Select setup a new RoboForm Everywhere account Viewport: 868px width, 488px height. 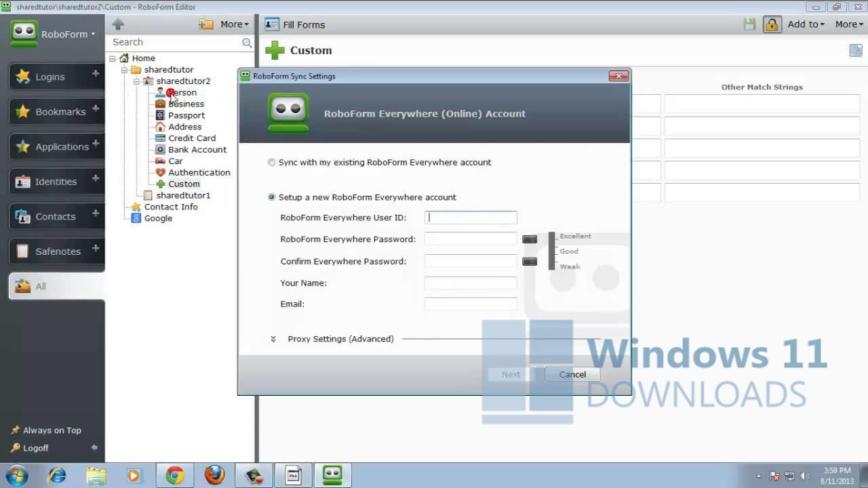point(271,197)
